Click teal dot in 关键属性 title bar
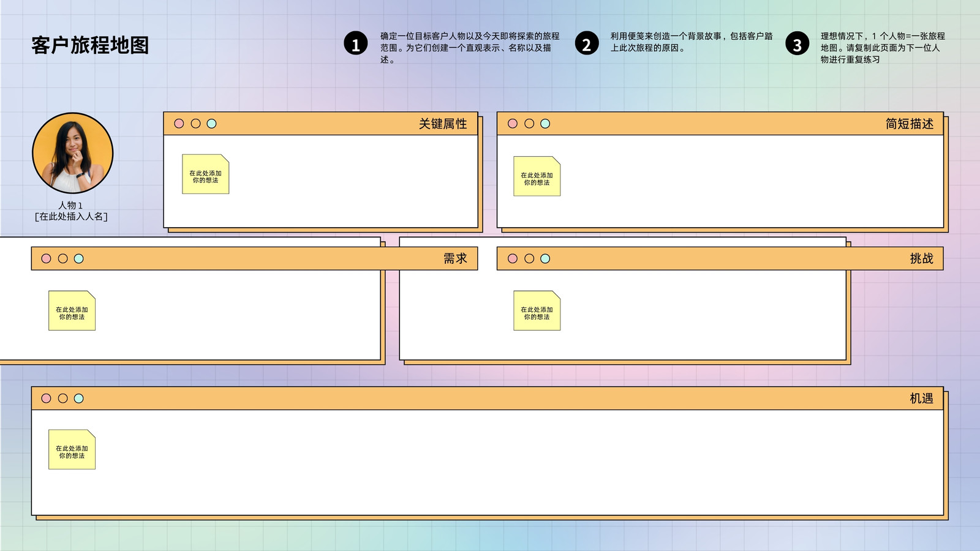This screenshot has height=551, width=980. coord(212,124)
